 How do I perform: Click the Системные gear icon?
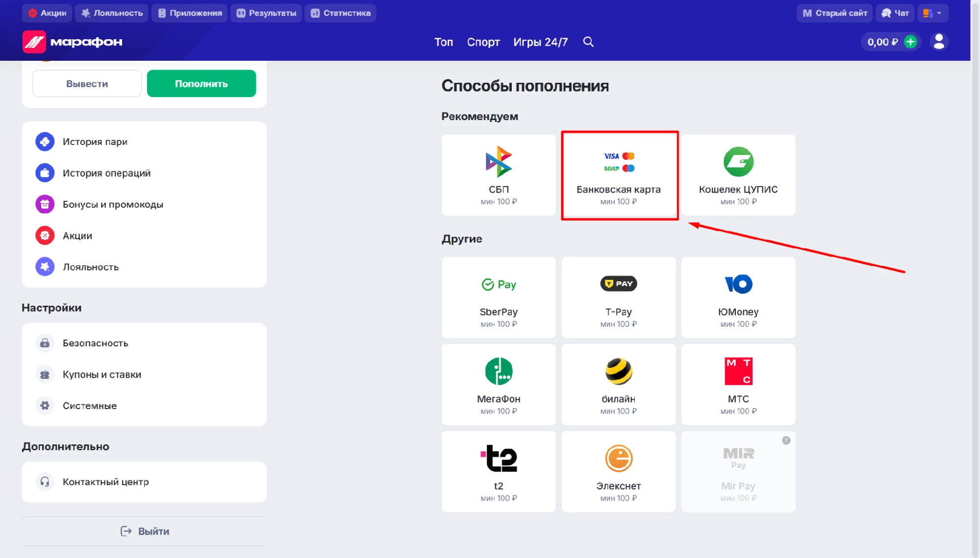(45, 406)
